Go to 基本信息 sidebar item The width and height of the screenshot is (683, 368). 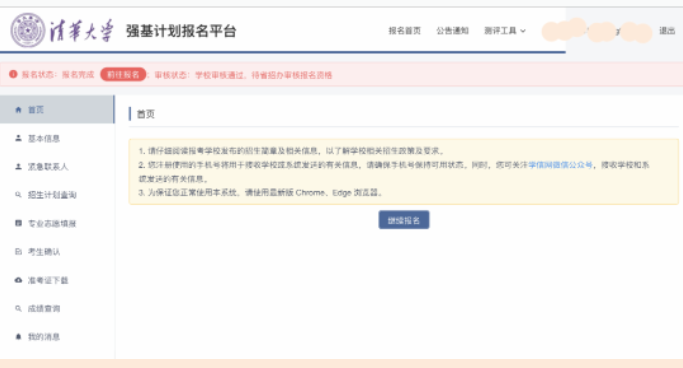(57, 138)
